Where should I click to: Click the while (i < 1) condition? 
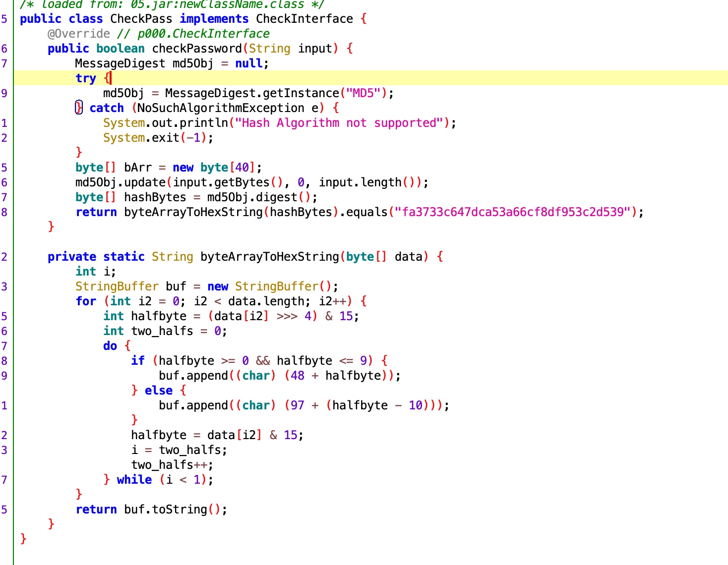185,480
